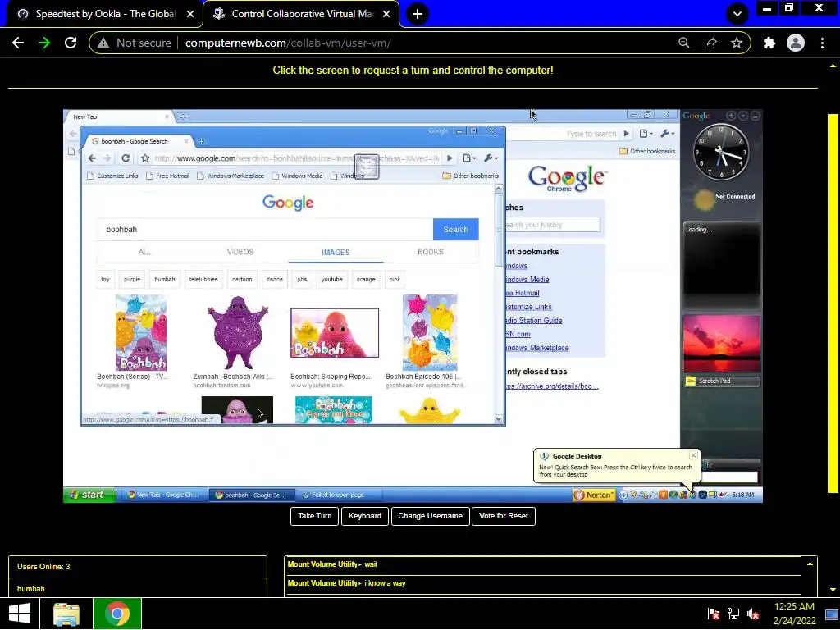Click the Norton icon in VM taskbar
The width and height of the screenshot is (840, 630).
[x=593, y=495]
